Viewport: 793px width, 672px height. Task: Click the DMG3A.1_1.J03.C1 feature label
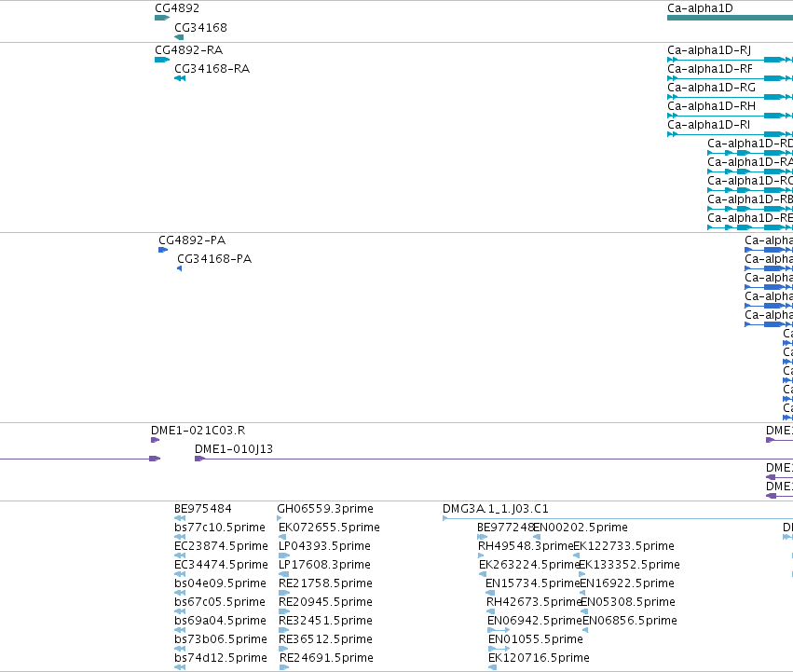[x=496, y=509]
